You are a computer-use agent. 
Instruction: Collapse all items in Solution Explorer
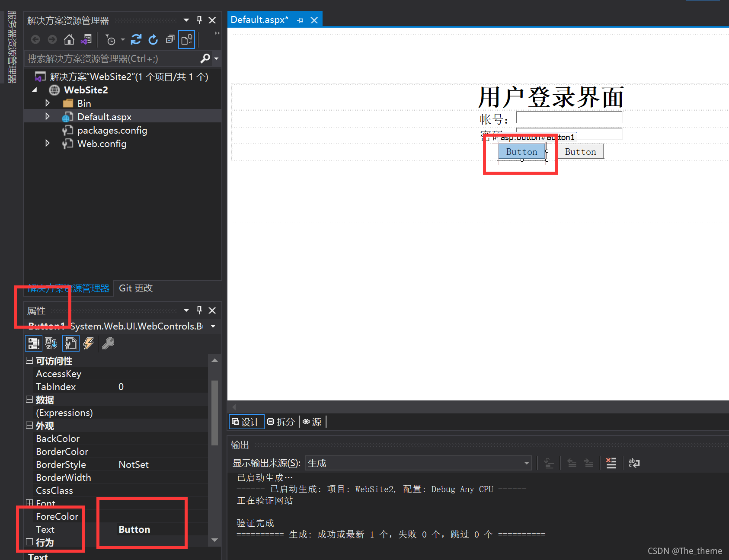tap(170, 40)
